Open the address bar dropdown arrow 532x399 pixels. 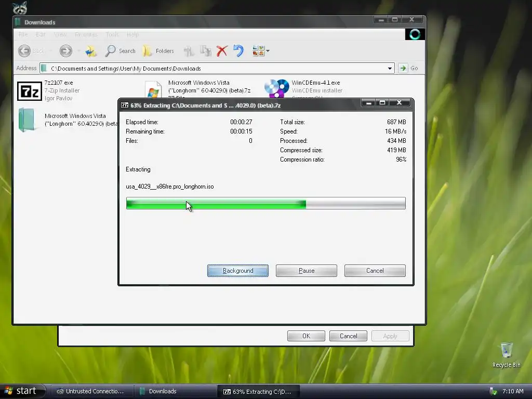pos(390,68)
